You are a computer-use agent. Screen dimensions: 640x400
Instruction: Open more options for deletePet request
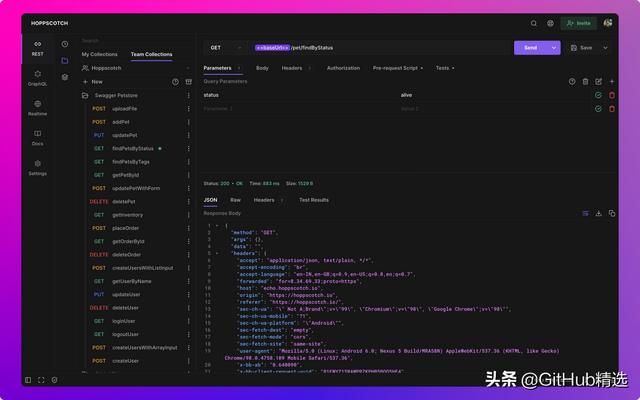[189, 202]
